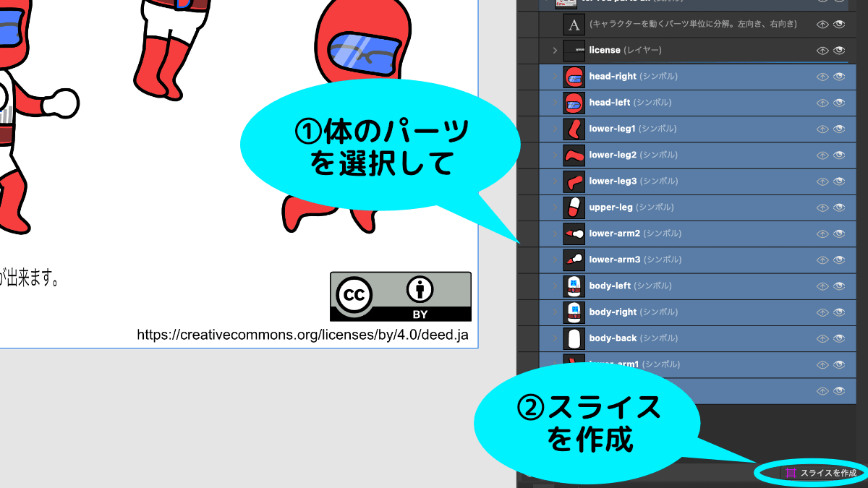868x488 pixels.
Task: Toggle export-visibility arrow icon on lower-arm1 row
Action: [822, 364]
